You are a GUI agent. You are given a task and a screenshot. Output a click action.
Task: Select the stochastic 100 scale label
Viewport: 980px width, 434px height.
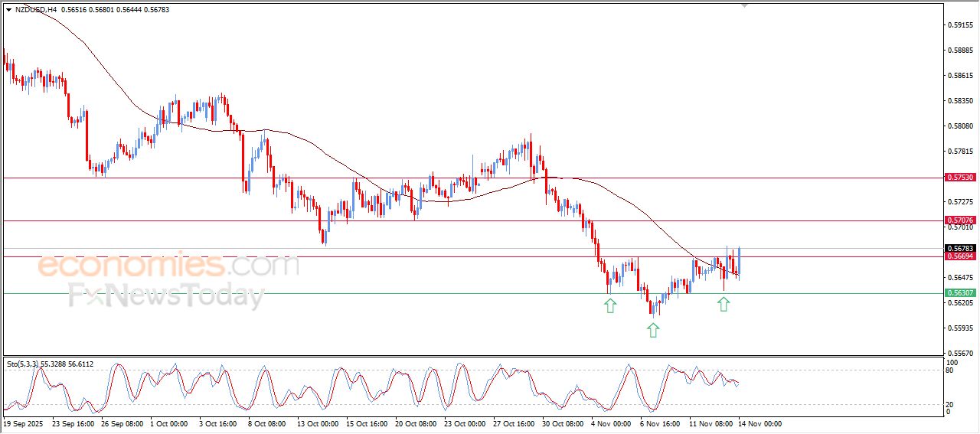(952, 362)
